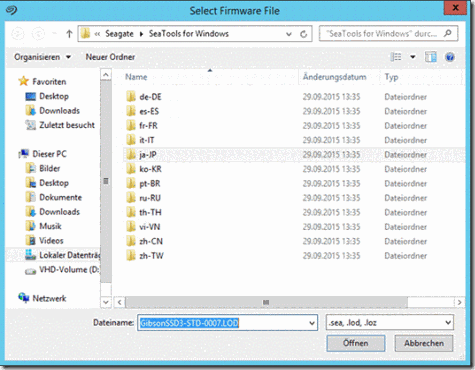Image resolution: width=475 pixels, height=370 pixels.
Task: Toggle the preview pane icon
Action: 431,57
